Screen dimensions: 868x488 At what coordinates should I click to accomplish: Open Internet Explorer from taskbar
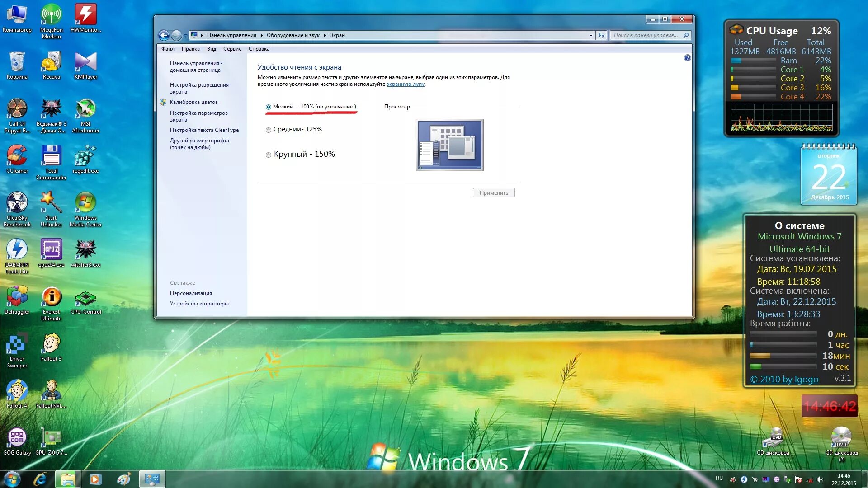point(40,479)
